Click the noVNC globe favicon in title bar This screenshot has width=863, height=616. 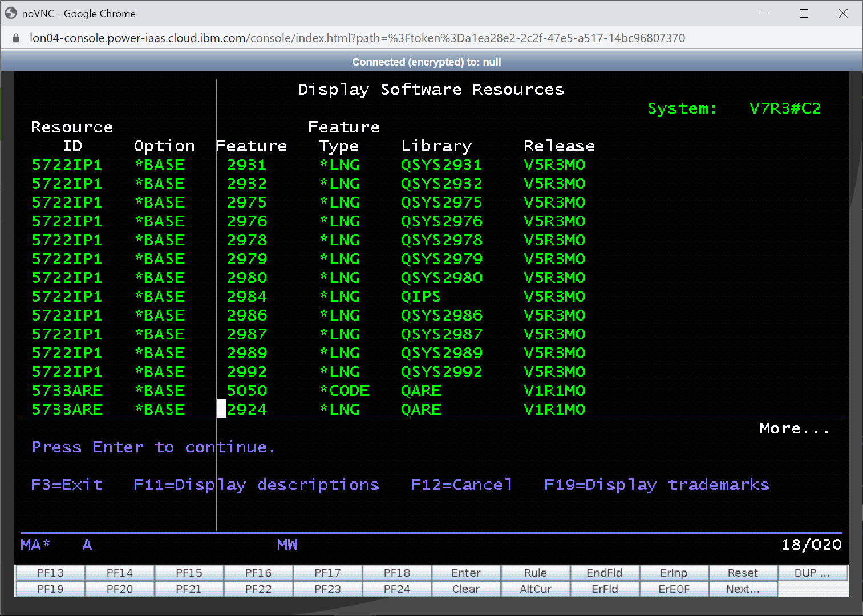tap(11, 13)
